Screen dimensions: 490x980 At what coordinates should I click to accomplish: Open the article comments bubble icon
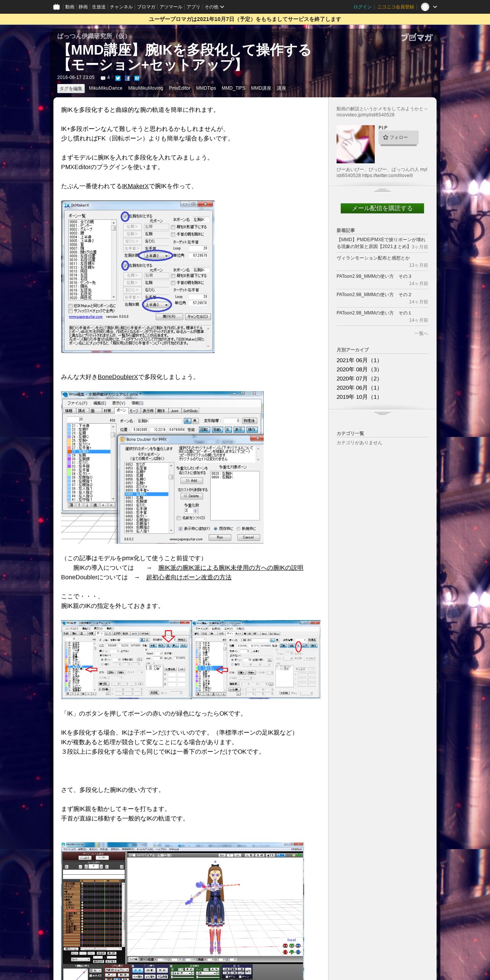pyautogui.click(x=103, y=78)
